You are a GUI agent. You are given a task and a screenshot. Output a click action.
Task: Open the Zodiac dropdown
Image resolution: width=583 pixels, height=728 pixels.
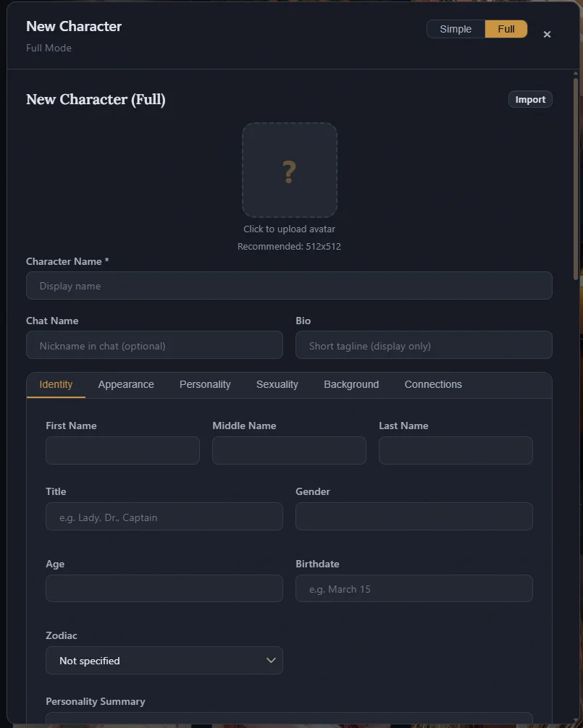click(164, 660)
